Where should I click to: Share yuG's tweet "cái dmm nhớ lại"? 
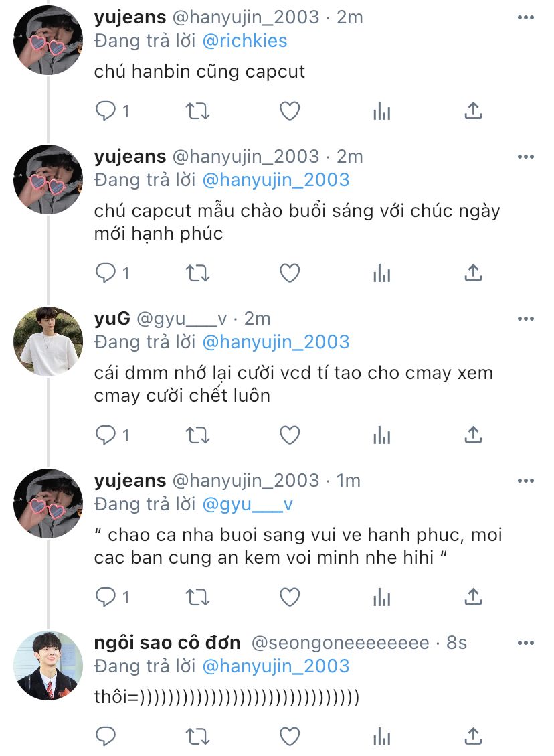pos(473,435)
